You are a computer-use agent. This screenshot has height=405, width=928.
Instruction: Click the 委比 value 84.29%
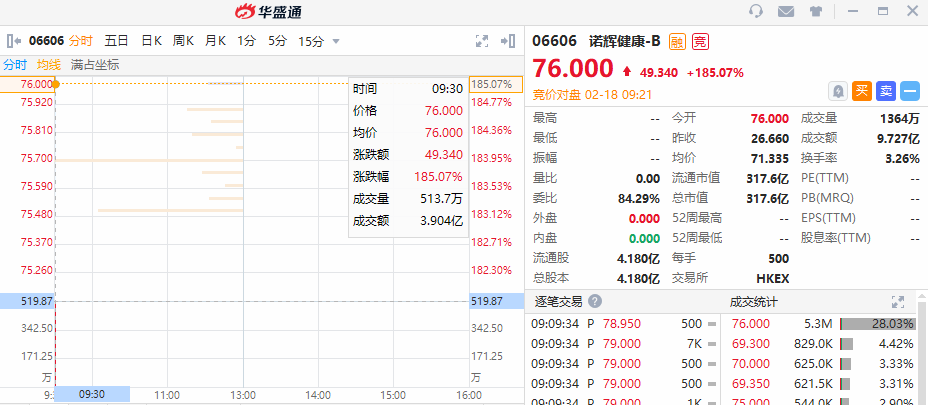(639, 198)
